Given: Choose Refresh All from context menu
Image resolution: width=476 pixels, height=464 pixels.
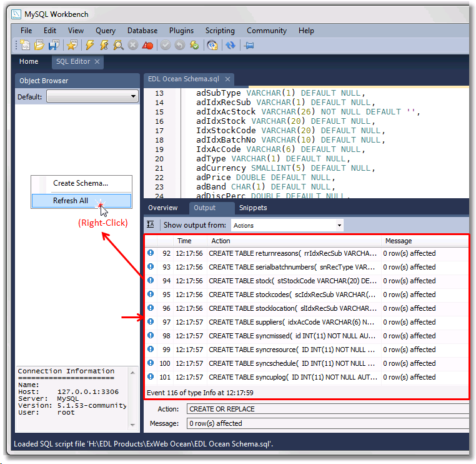Looking at the screenshot, I should [x=81, y=201].
